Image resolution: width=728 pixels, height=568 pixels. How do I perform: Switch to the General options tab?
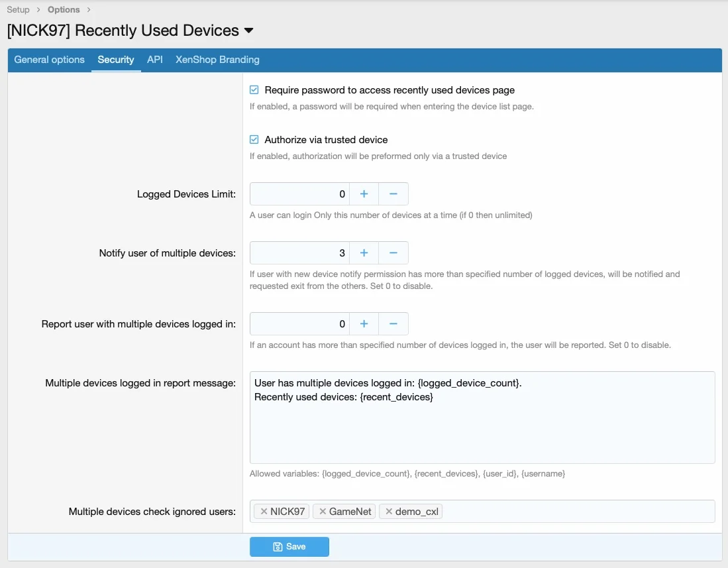tap(50, 60)
